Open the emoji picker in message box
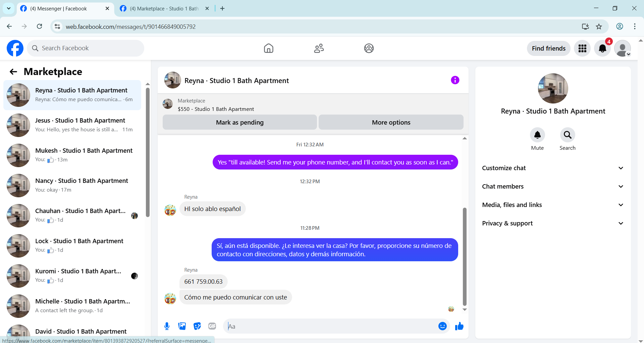Image resolution: width=644 pixels, height=343 pixels. tap(442, 326)
